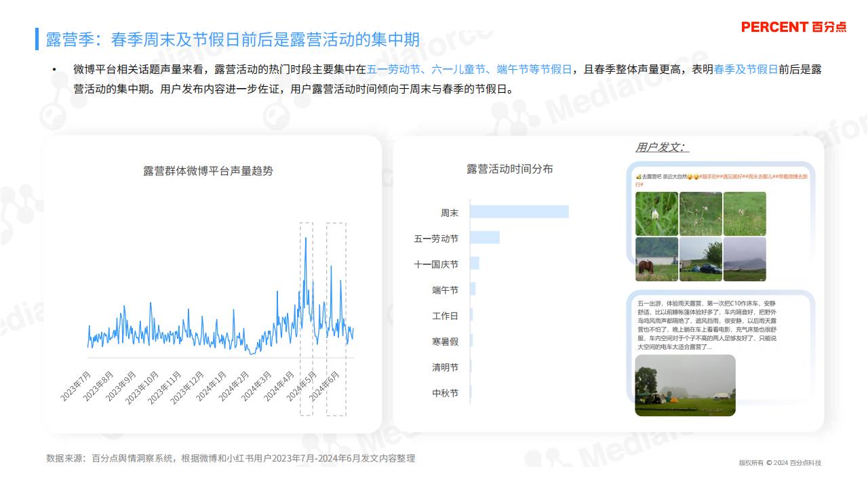Viewport: 868px width, 488px height.
Task: Click the 清明节 category label
Action: 445,367
